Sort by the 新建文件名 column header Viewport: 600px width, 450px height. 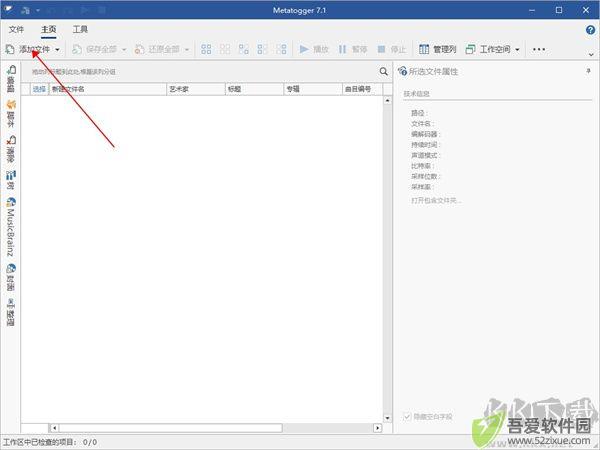(108, 89)
